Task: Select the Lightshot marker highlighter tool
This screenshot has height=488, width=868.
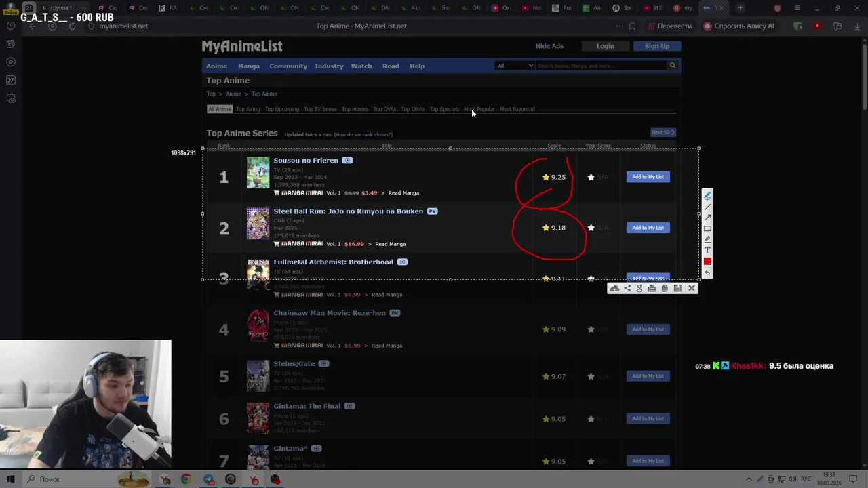Action: (707, 239)
